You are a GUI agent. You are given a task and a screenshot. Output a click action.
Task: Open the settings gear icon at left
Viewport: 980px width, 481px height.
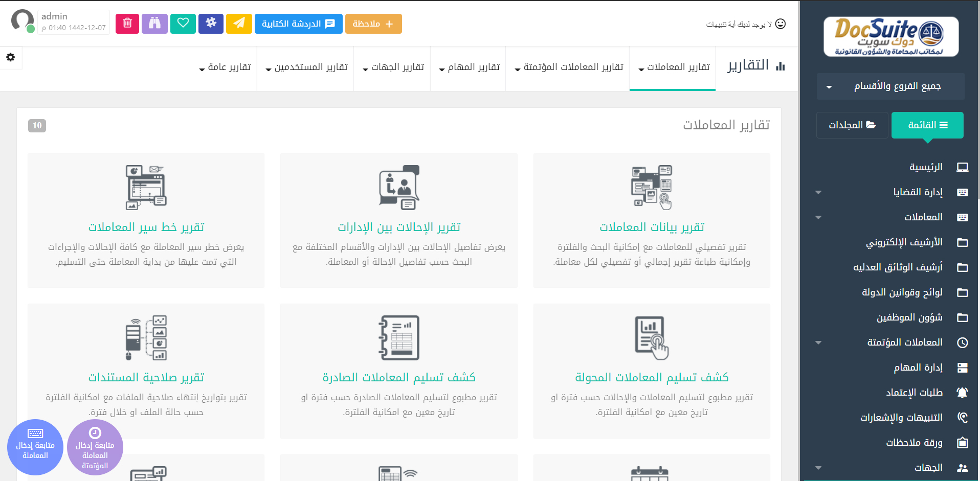point(11,57)
